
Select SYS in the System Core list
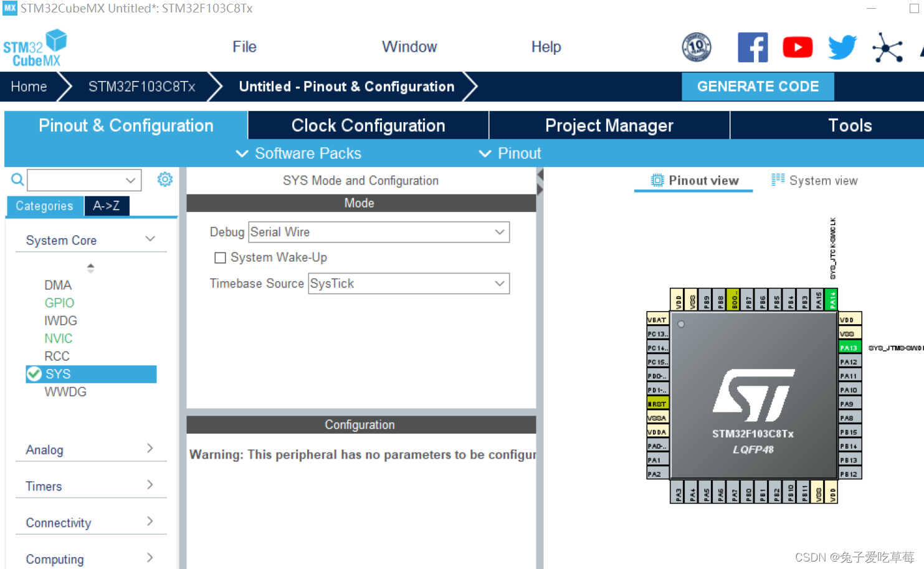[x=91, y=374]
